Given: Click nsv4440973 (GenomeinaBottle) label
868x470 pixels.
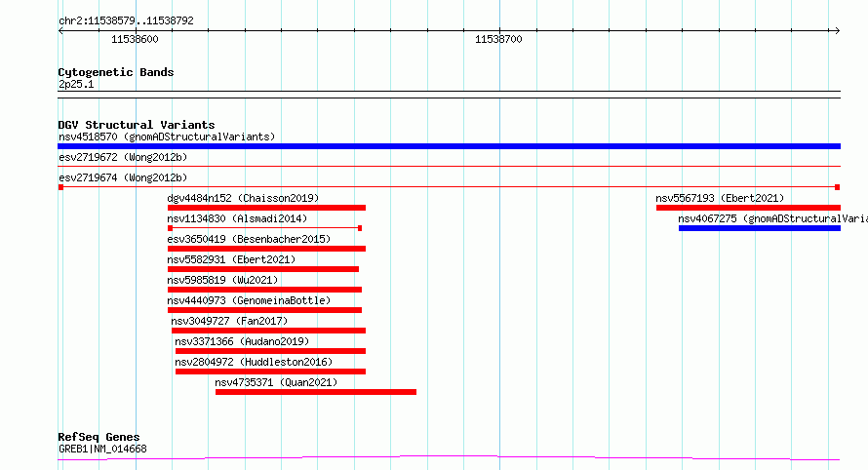Looking at the screenshot, I should click(x=249, y=300).
